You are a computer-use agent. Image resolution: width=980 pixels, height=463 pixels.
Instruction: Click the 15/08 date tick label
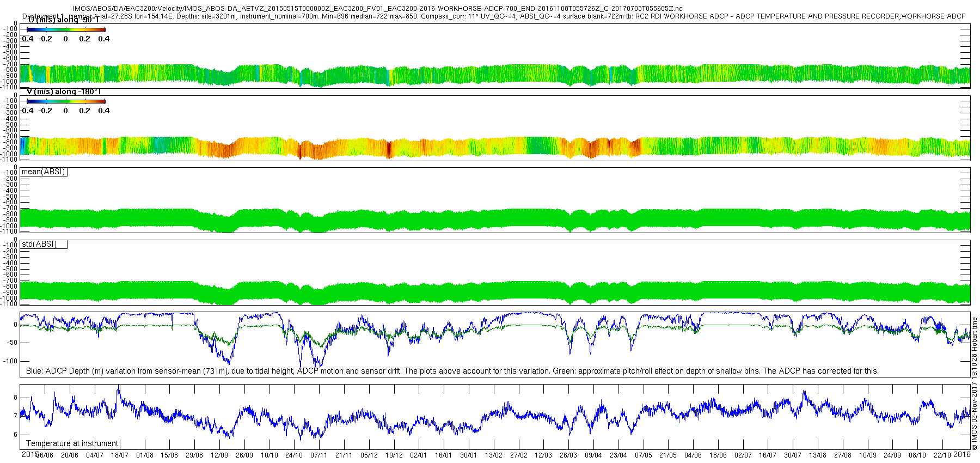[169, 455]
